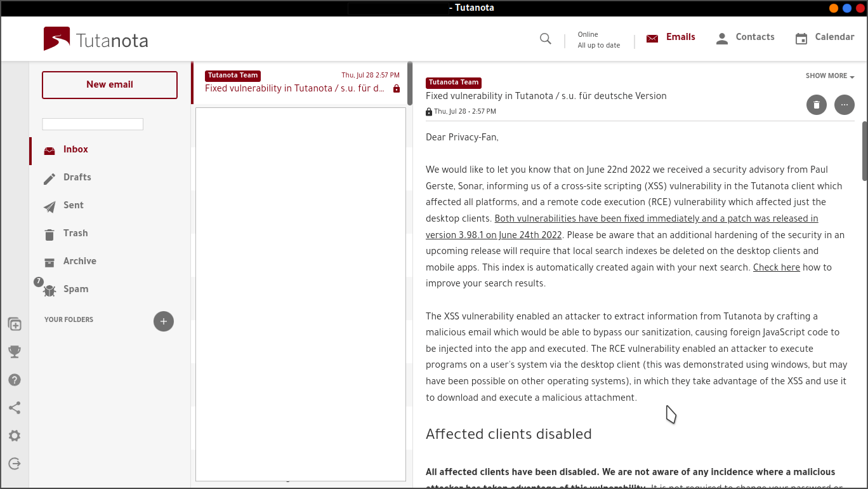This screenshot has width=868, height=489.
Task: Click the New email button
Action: (x=110, y=85)
